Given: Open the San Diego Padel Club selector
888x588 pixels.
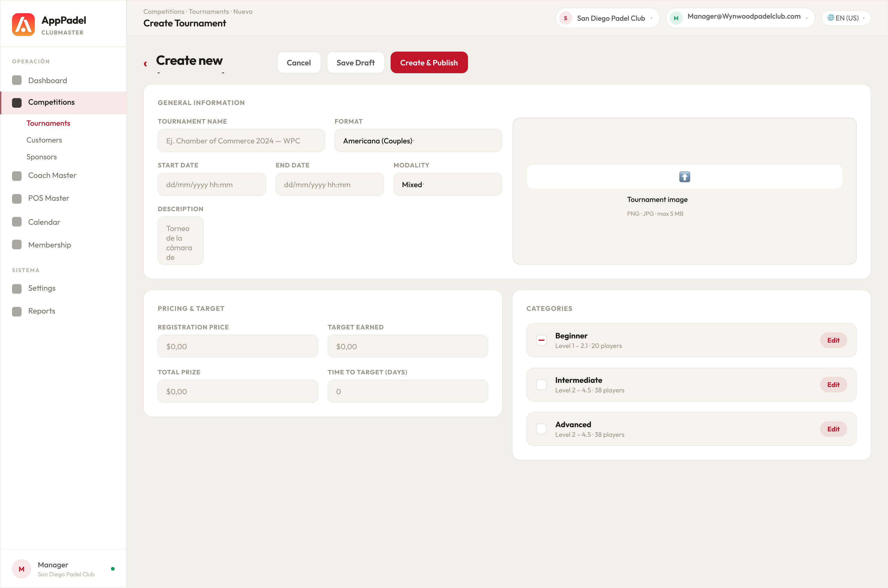Looking at the screenshot, I should pyautogui.click(x=607, y=18).
